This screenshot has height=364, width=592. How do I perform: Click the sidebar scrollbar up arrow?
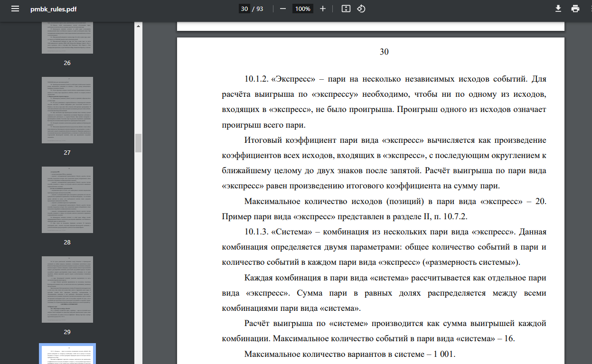click(x=138, y=26)
